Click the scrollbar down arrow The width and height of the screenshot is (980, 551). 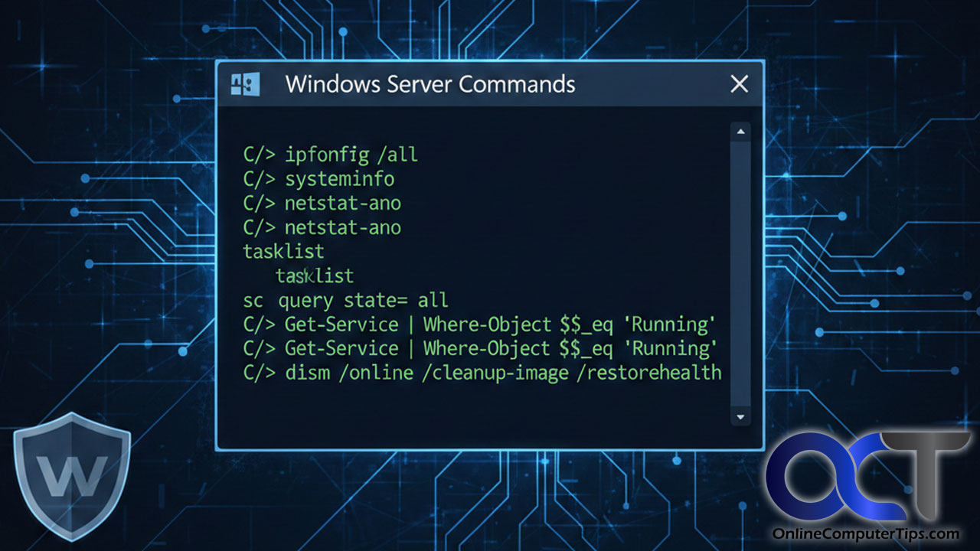tap(740, 416)
